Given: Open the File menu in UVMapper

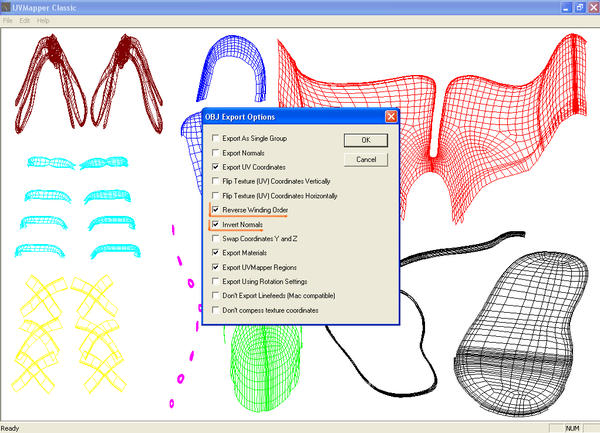Looking at the screenshot, I should [8, 21].
